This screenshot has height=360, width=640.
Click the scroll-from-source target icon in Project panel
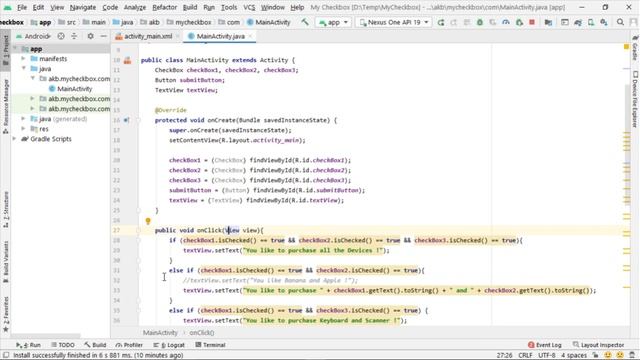pos(61,36)
